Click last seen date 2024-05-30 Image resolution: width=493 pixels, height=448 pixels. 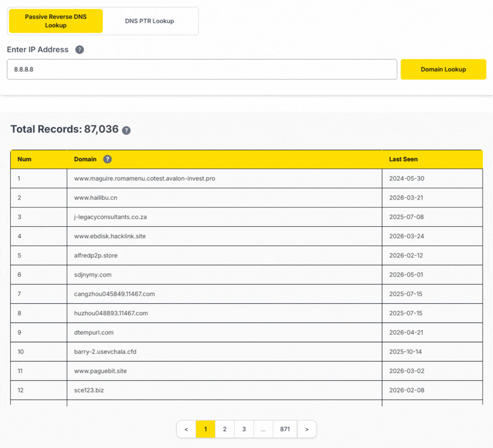[407, 178]
